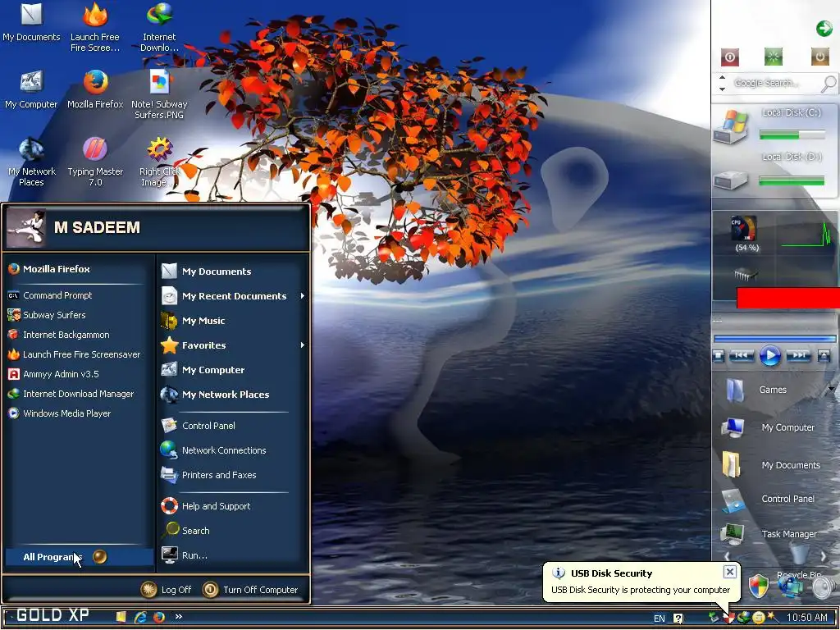This screenshot has height=630, width=840.
Task: Close the USB Disk Security balloon
Action: (x=729, y=572)
